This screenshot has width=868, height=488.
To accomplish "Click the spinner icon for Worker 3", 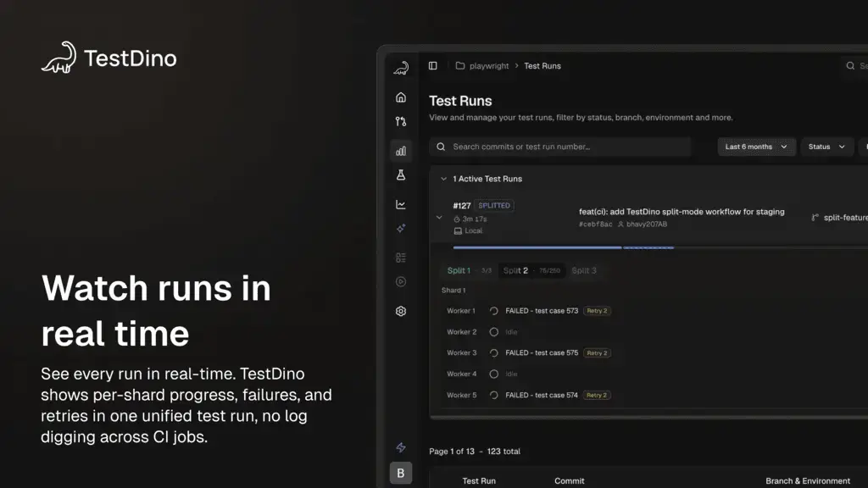I will 494,353.
